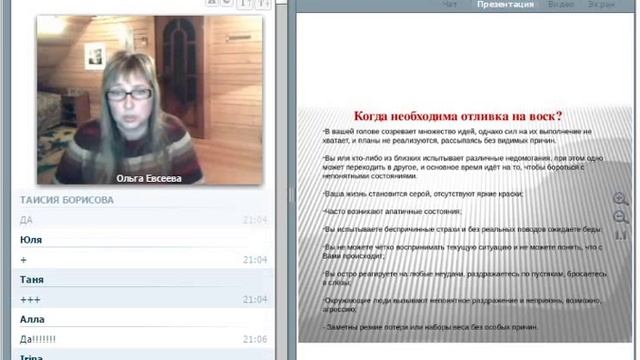
Task: Click bullet about Ваша жизнь становится серой
Action: pos(423,194)
